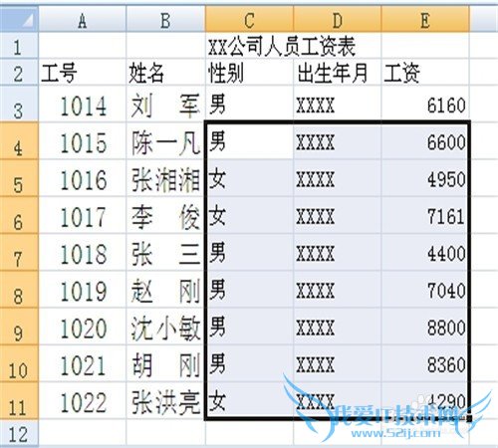498x448 pixels.
Task: Select row 5 header
Action: point(19,178)
